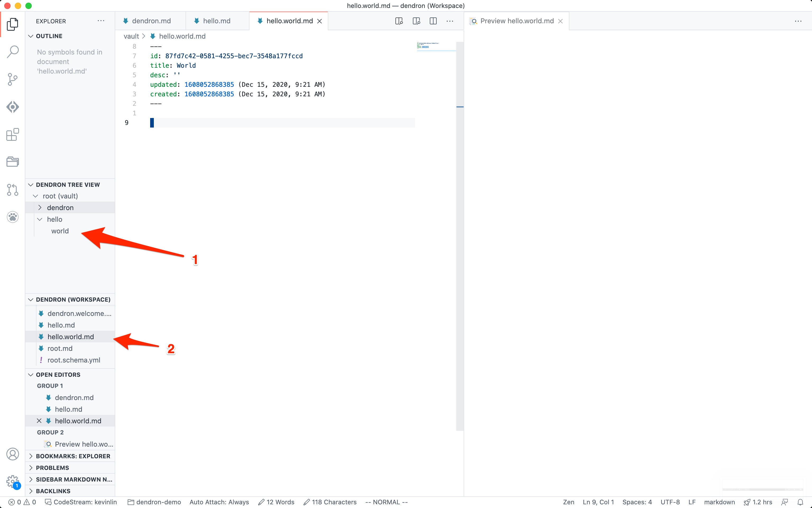Open hello.md in Dendron workspace files
The image size is (812, 508).
[x=70, y=325]
